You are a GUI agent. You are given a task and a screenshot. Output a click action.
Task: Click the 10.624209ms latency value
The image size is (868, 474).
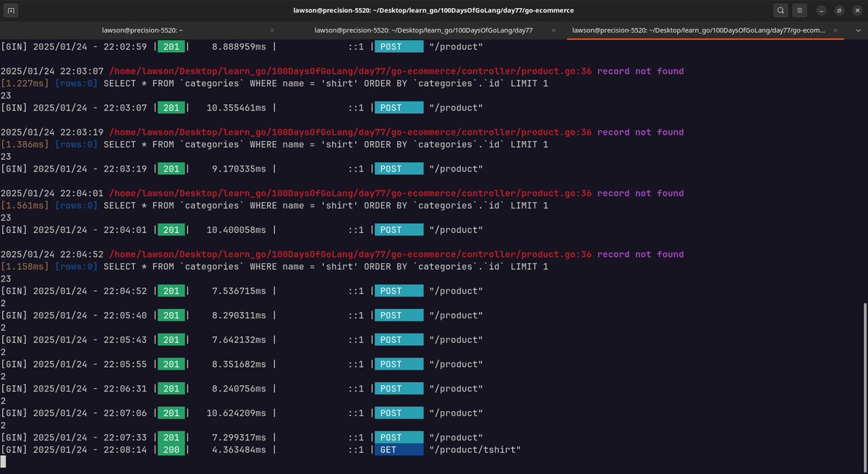tap(236, 412)
